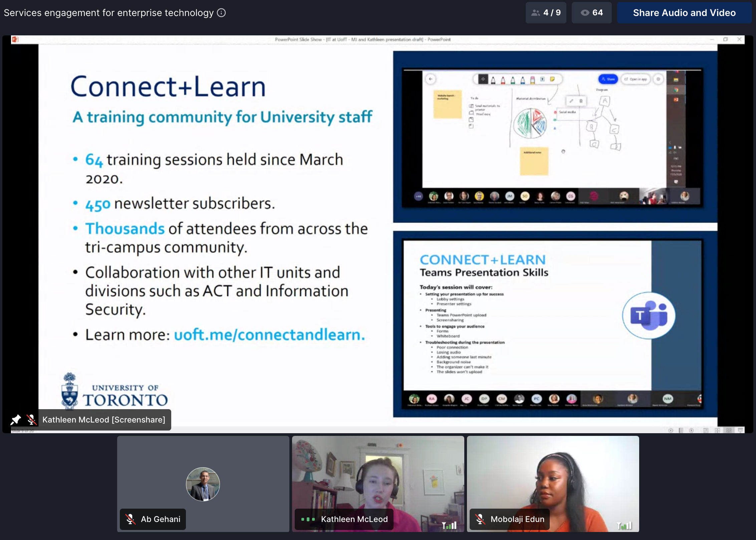Switch to PowerPoint Normal view icon
Image resolution: width=756 pixels, height=540 pixels.
(706, 431)
